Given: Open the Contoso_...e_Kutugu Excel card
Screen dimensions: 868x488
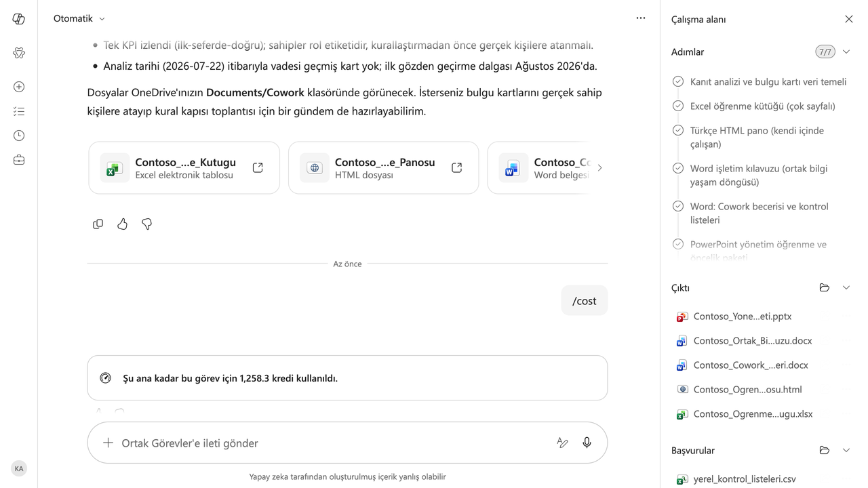Looking at the screenshot, I should click(184, 167).
